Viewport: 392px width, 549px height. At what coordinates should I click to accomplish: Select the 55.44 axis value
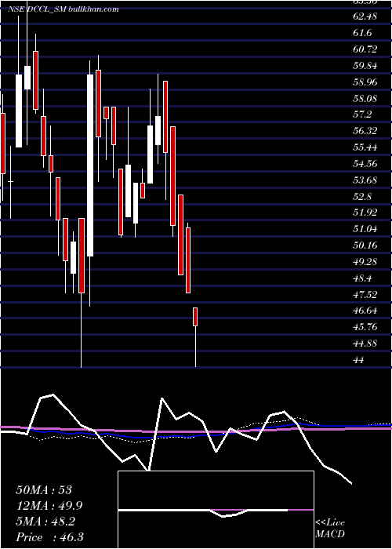coord(365,147)
